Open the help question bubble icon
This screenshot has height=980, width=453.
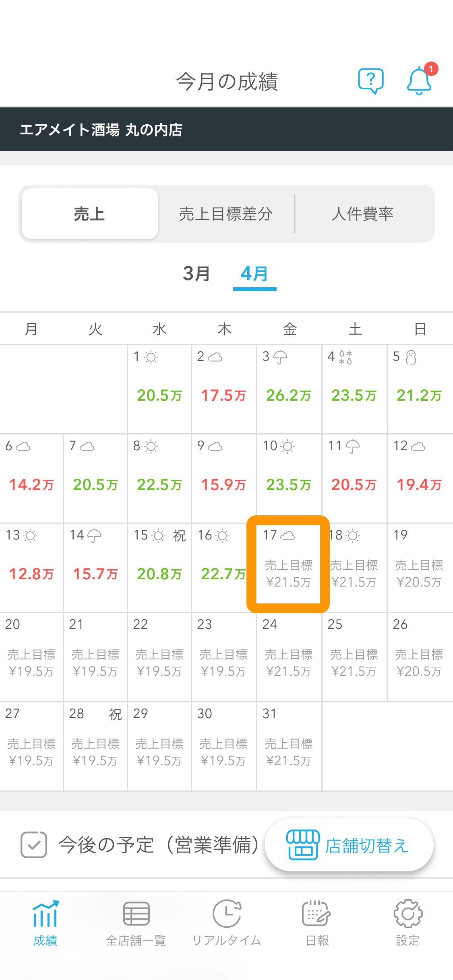371,81
